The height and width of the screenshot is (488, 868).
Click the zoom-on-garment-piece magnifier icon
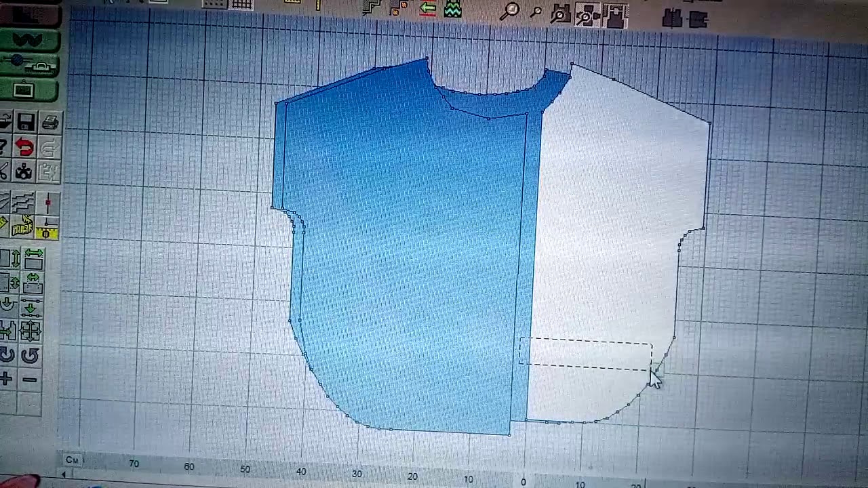click(561, 14)
